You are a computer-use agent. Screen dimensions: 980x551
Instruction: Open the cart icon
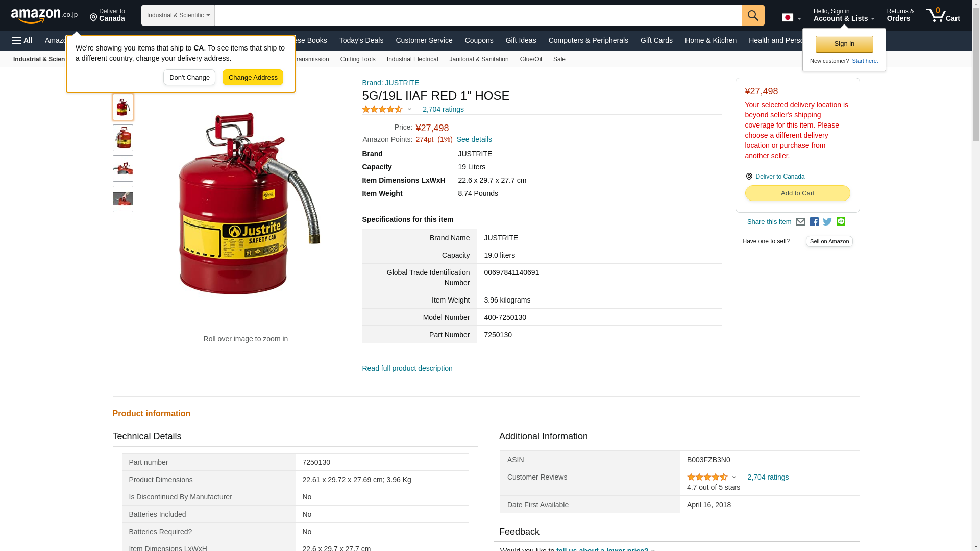tap(942, 15)
